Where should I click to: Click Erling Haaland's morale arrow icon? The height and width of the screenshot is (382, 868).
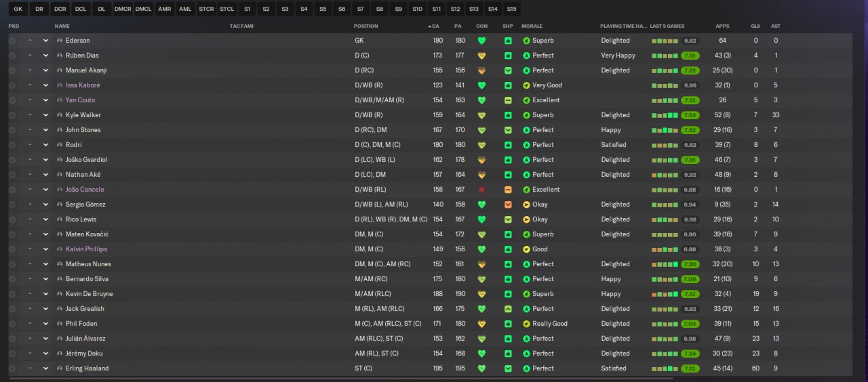tap(526, 368)
